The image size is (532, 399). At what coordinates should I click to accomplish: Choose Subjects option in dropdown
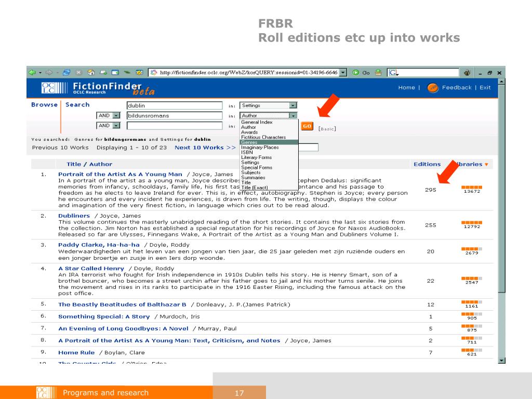pos(251,172)
